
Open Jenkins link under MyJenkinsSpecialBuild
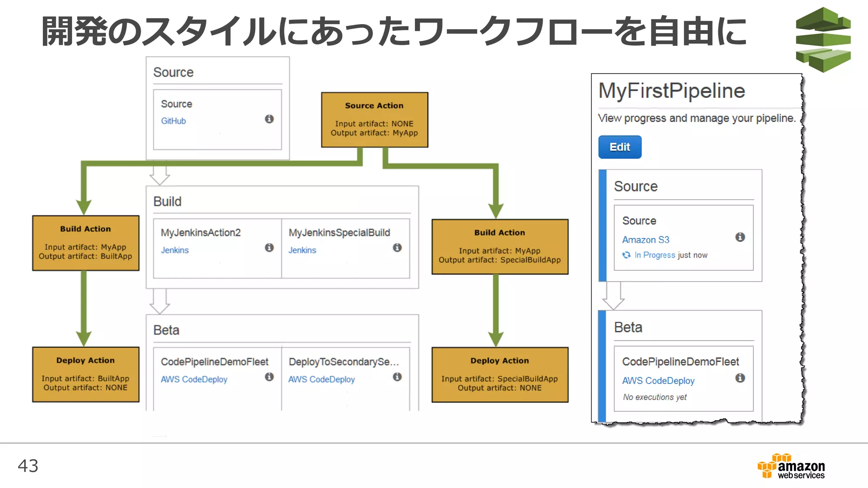pyautogui.click(x=302, y=250)
